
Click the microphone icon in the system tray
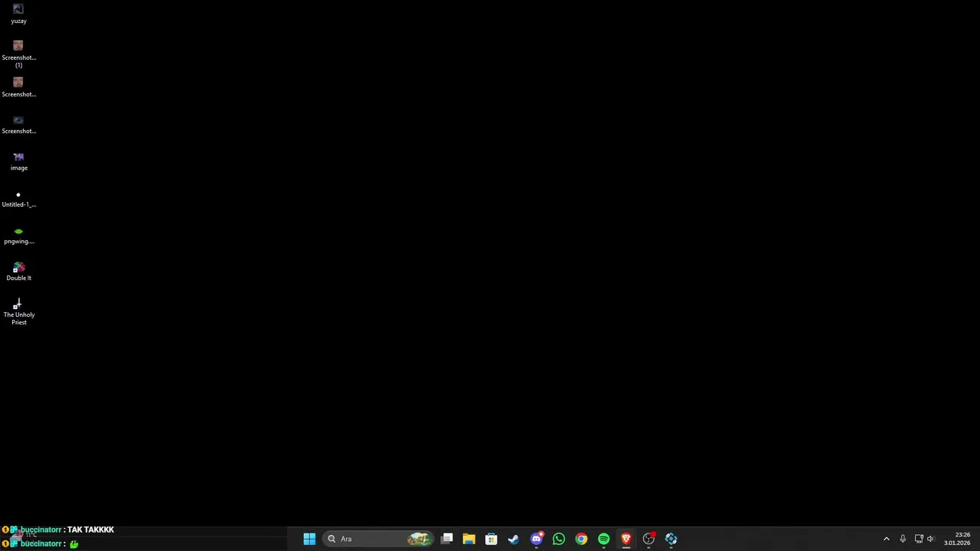coord(903,539)
